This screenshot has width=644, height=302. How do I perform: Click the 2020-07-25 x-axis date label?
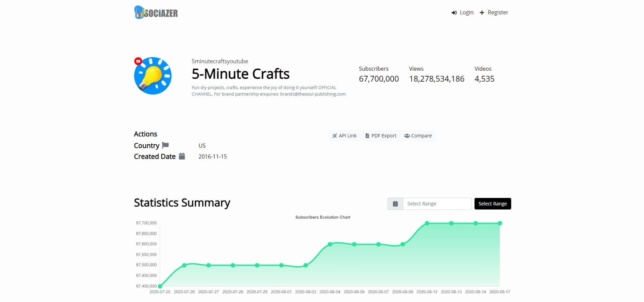pyautogui.click(x=160, y=292)
